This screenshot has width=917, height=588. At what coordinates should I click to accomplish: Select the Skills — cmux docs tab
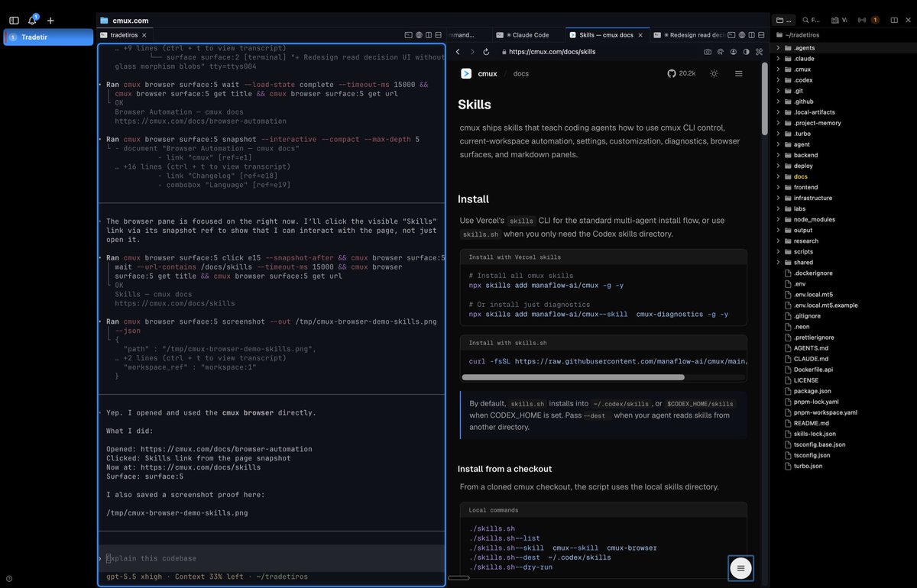(607, 34)
